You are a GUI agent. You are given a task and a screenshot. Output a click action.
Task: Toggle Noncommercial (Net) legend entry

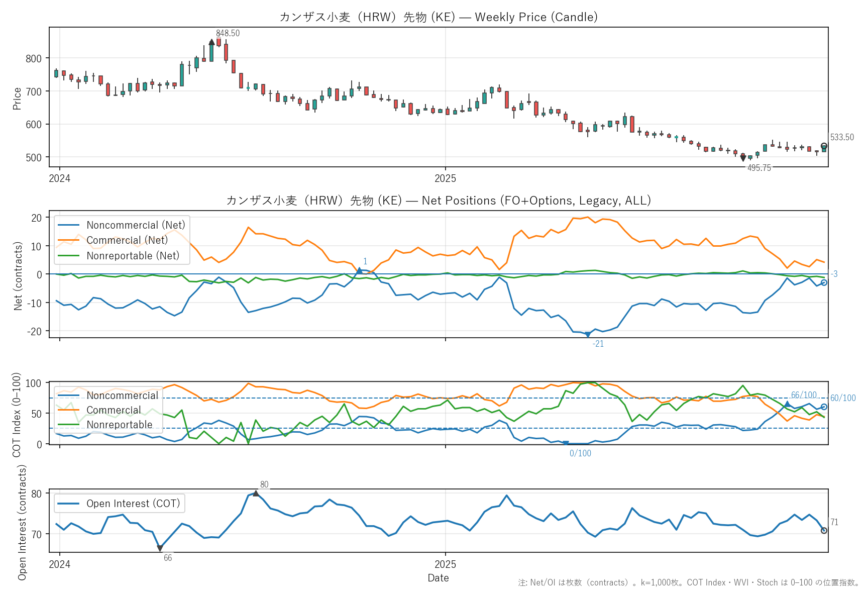click(x=135, y=225)
